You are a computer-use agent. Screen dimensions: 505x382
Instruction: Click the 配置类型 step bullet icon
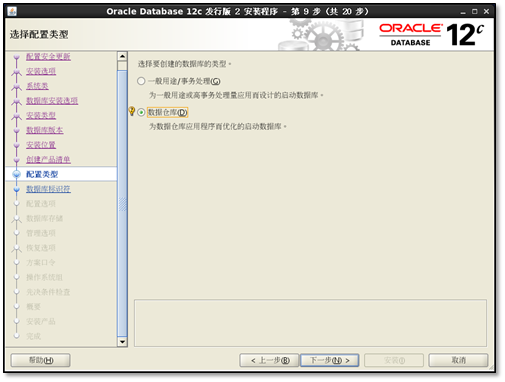(16, 174)
